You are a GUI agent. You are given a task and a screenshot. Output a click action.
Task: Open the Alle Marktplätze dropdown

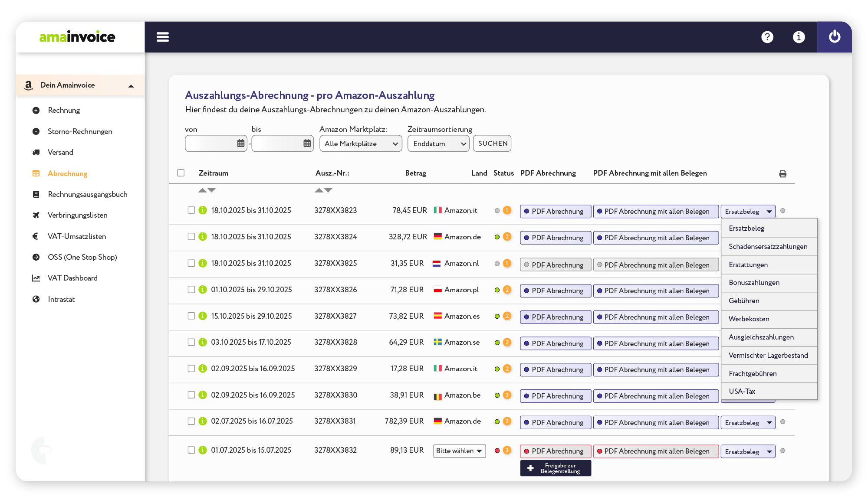361,144
